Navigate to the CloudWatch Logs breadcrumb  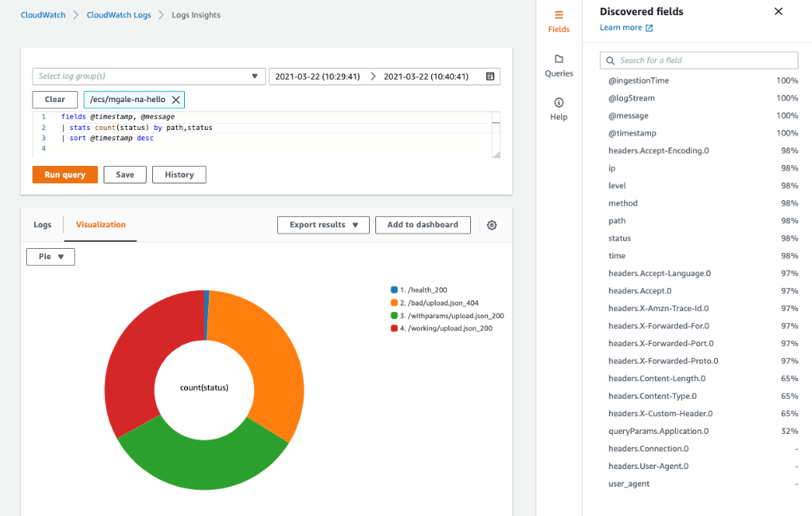[118, 14]
